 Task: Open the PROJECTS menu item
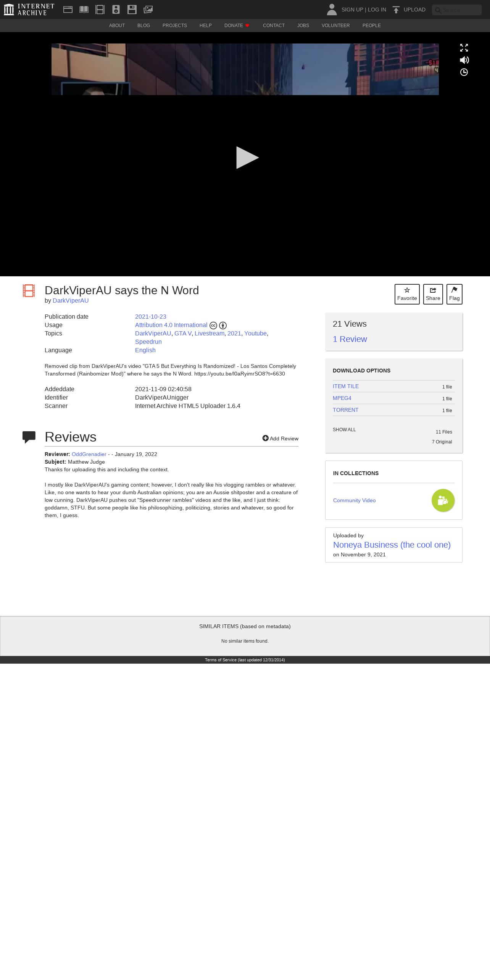(x=175, y=26)
